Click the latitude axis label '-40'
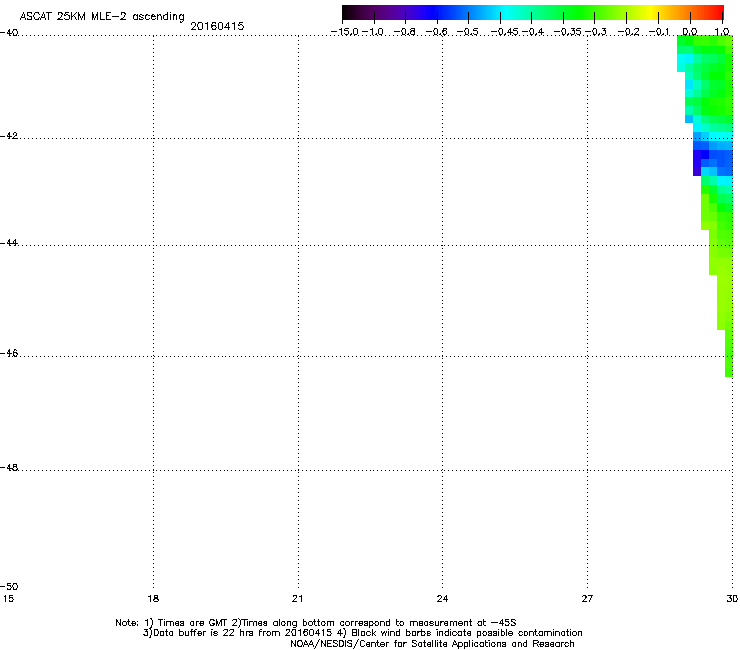The image size is (740, 650). 9,33
